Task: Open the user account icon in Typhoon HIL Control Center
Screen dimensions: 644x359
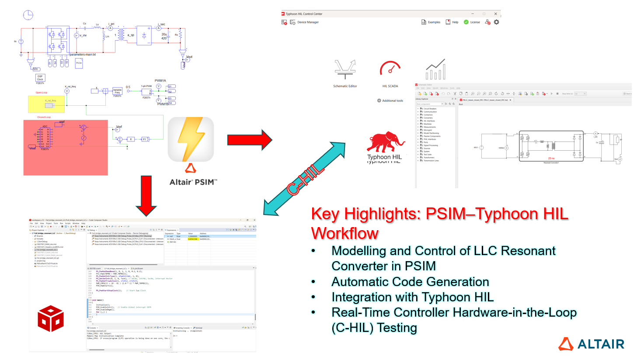Action: 488,22
